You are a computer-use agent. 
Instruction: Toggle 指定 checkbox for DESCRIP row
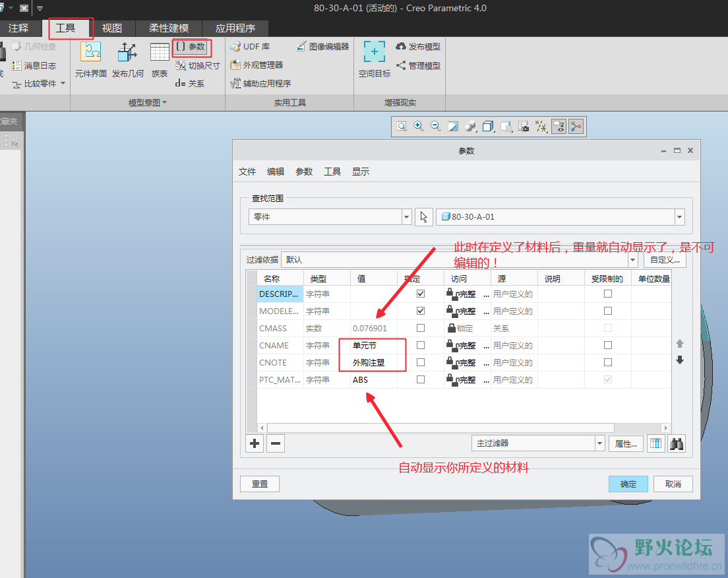click(x=421, y=294)
